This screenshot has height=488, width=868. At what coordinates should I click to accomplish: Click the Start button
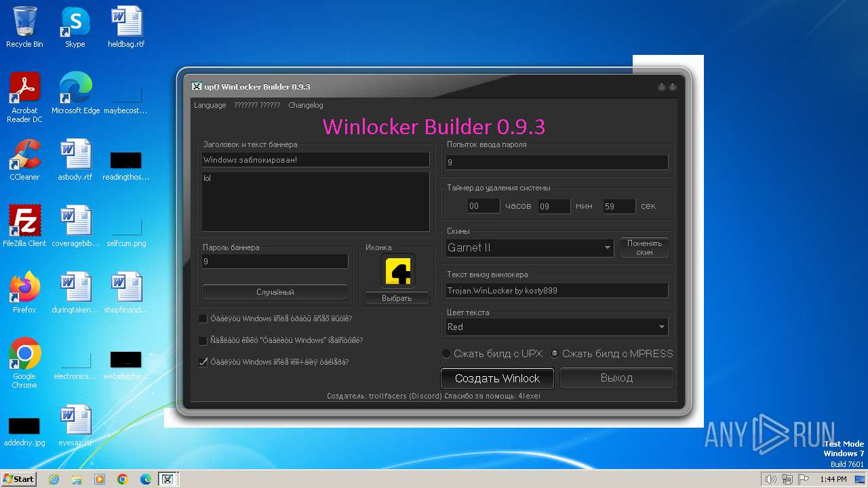click(x=19, y=479)
